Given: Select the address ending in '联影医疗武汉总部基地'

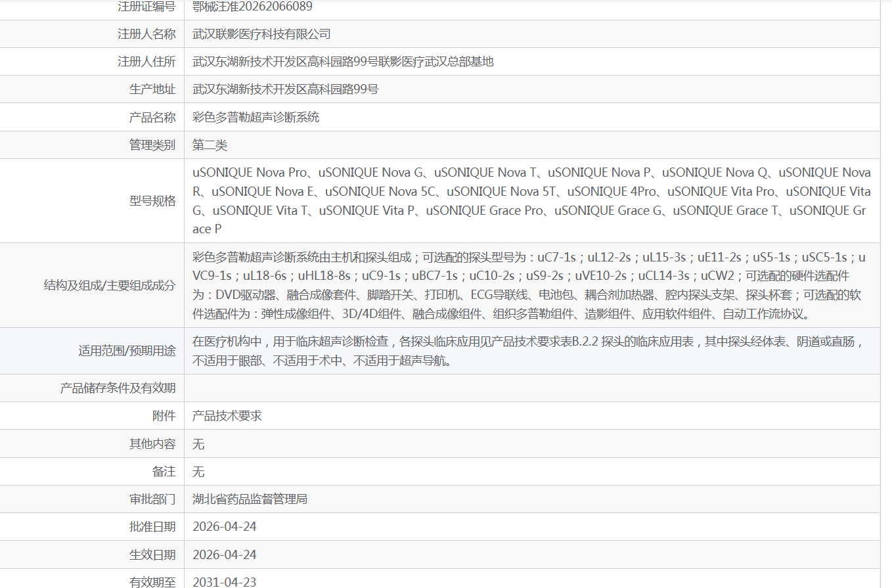Looking at the screenshot, I should pyautogui.click(x=343, y=62).
